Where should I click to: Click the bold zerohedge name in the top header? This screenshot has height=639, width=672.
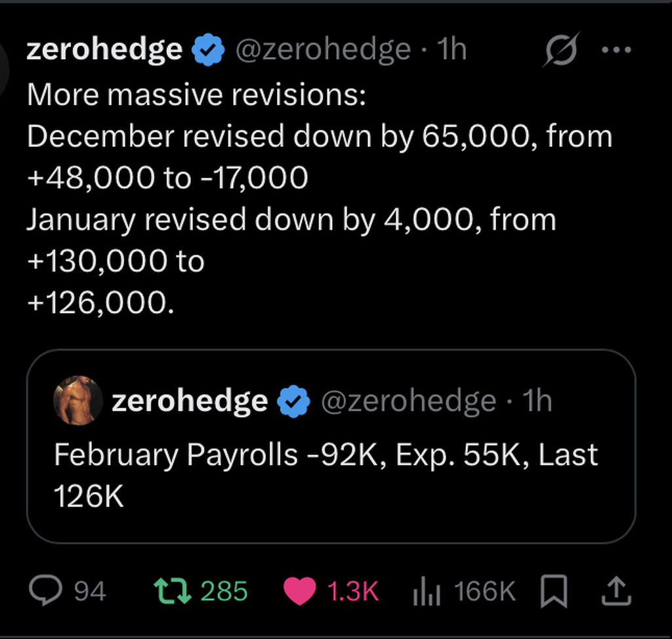point(104,50)
